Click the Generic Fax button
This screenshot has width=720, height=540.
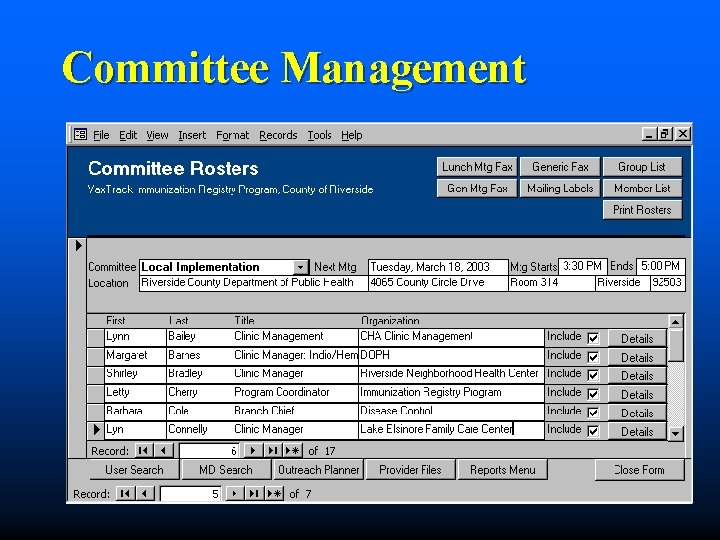pyautogui.click(x=560, y=167)
